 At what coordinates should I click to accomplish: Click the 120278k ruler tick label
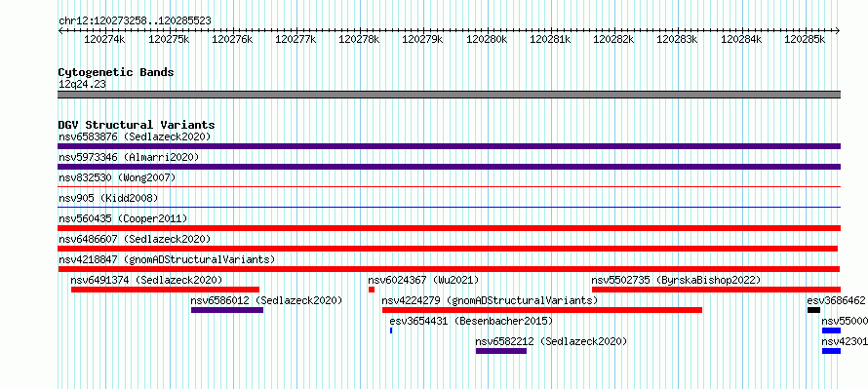359,39
